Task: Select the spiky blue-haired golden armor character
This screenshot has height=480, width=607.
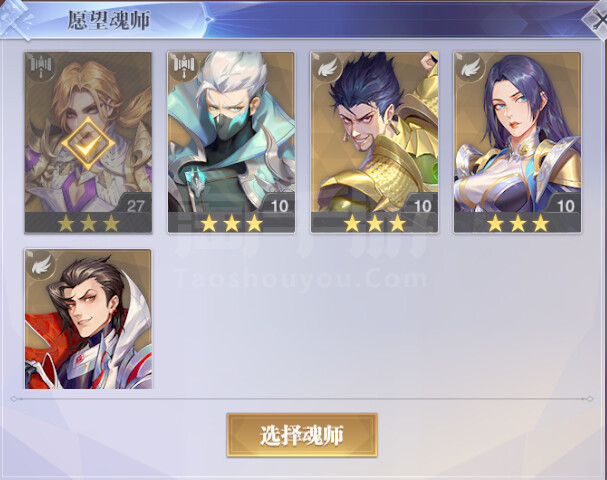Action: tap(374, 142)
